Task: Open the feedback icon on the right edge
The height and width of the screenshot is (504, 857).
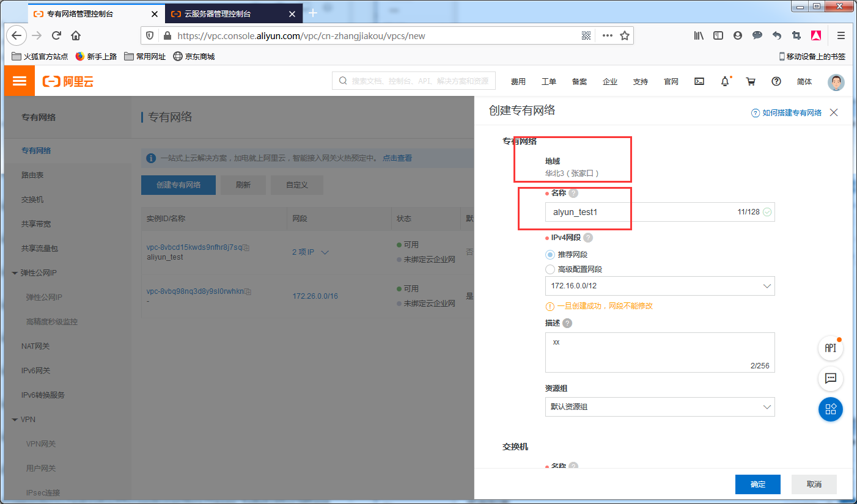Action: click(x=830, y=379)
